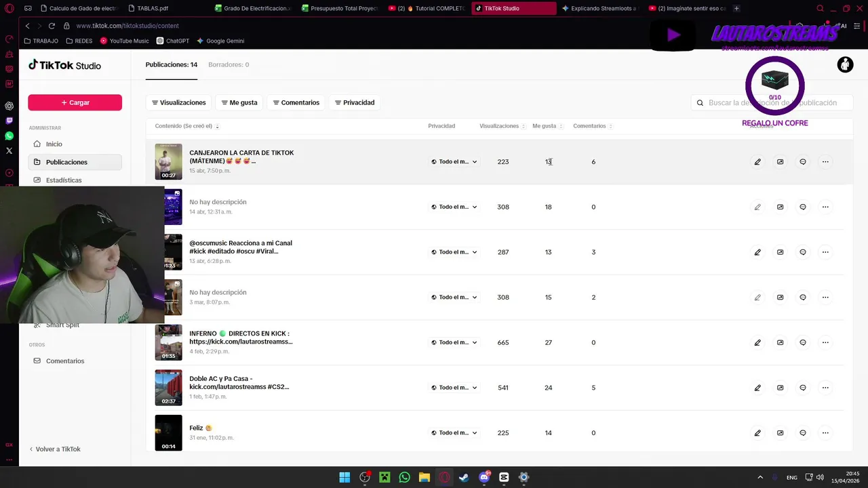Open the TRABAJO bookmarks folder

41,41
